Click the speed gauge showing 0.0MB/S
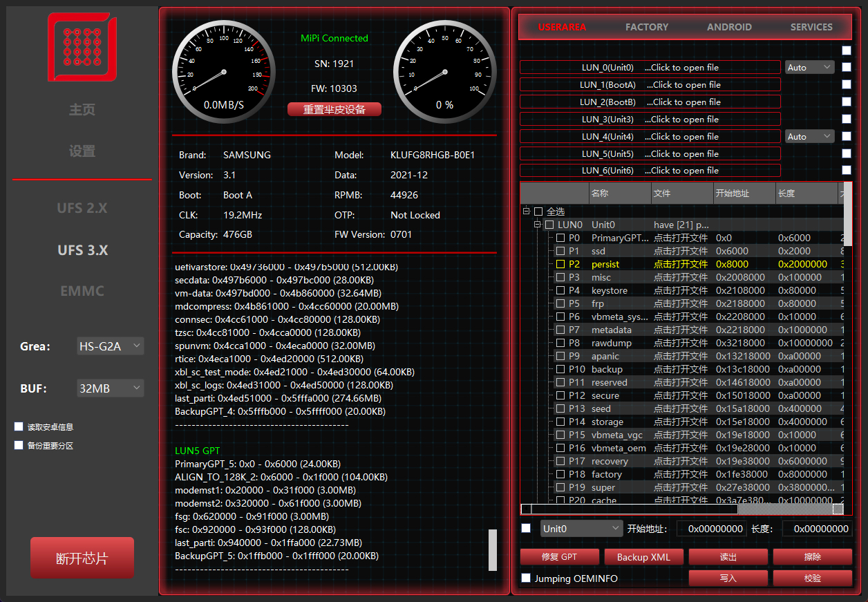Image resolution: width=868 pixels, height=602 pixels. [x=223, y=72]
